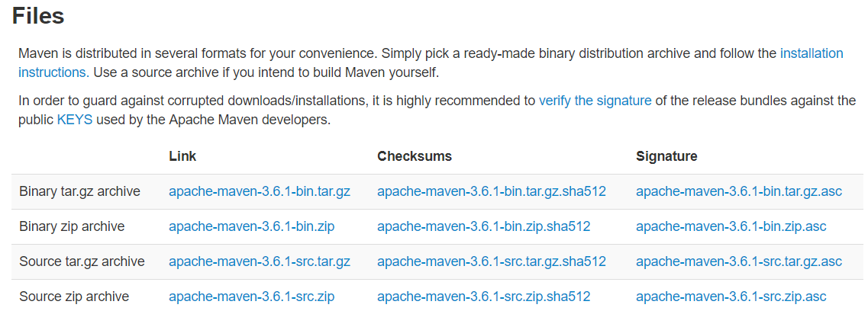Open the bin.zip.sha512 checksum link
Image resolution: width=868 pixels, height=311 pixels.
483,226
